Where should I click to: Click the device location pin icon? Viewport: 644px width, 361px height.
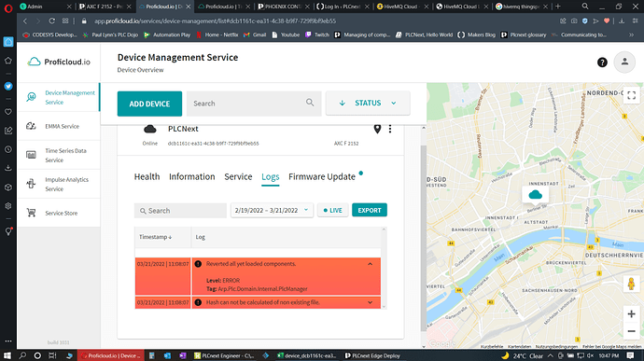click(x=377, y=129)
